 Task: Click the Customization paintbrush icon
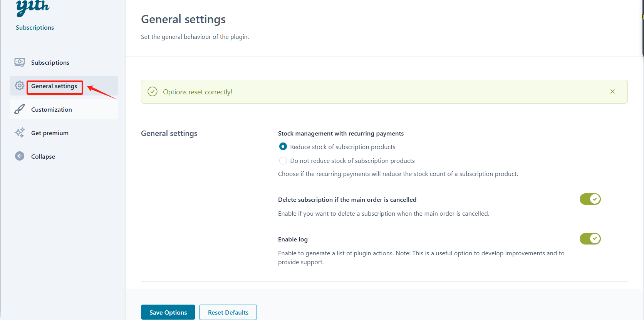point(20,109)
